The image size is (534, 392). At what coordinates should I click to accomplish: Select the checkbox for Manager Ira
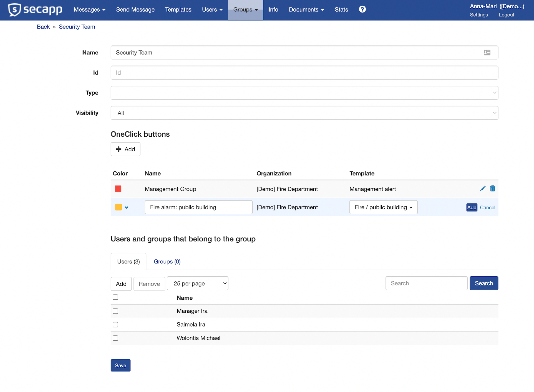[115, 311]
